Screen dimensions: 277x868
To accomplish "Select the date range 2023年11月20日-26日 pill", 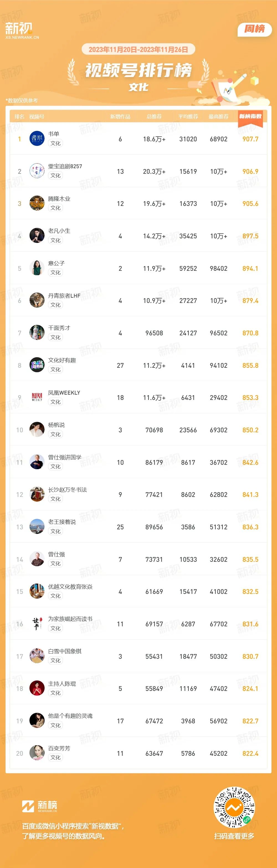I will (138, 50).
